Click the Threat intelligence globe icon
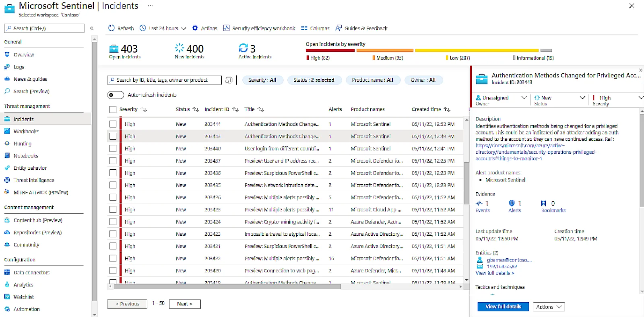This screenshot has width=644, height=317. 7,180
